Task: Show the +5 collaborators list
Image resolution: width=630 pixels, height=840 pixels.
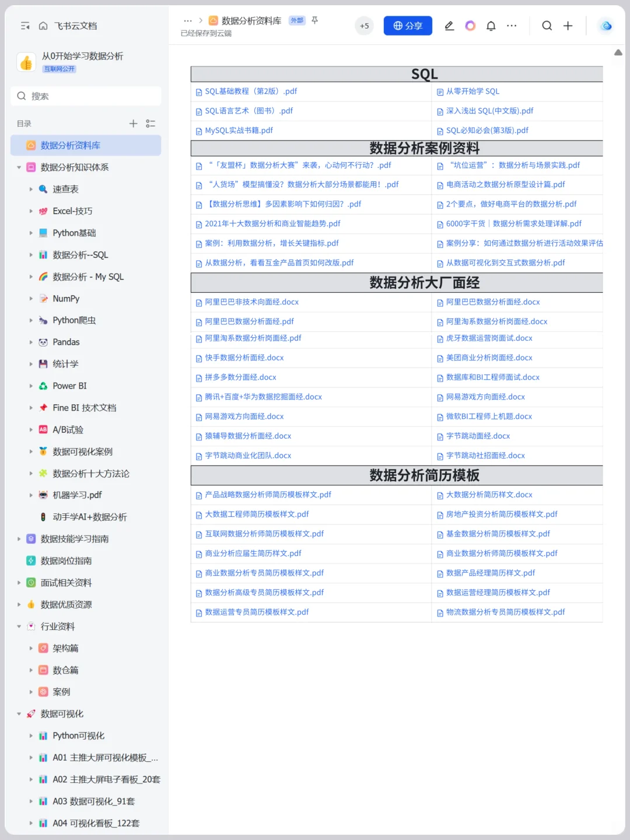Action: (364, 26)
